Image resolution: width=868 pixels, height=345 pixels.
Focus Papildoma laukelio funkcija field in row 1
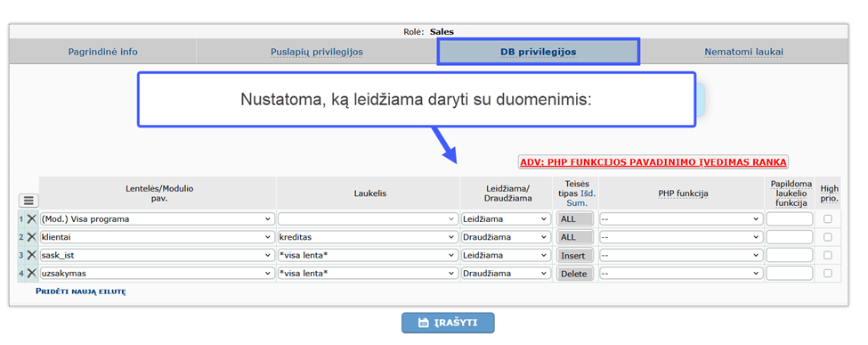coord(790,219)
